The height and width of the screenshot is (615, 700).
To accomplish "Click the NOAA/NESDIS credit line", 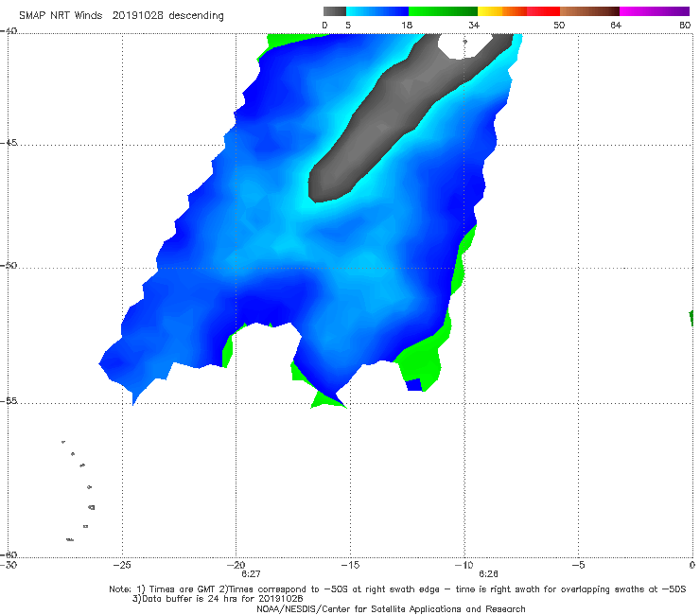I will click(391, 608).
